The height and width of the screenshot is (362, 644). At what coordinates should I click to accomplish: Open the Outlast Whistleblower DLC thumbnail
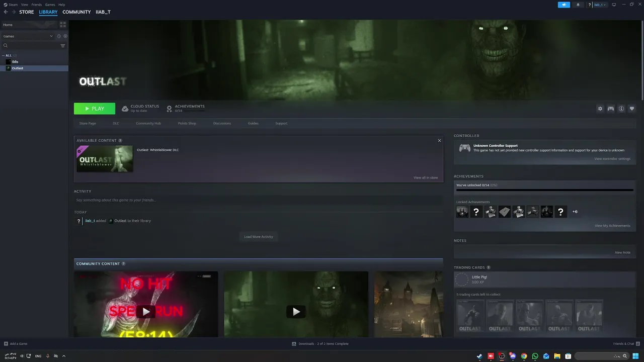(x=105, y=159)
